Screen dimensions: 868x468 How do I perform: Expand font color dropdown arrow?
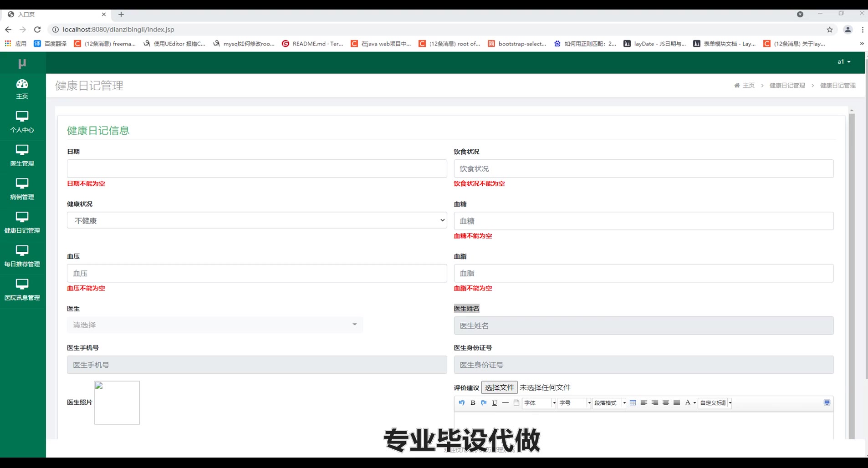(x=694, y=403)
